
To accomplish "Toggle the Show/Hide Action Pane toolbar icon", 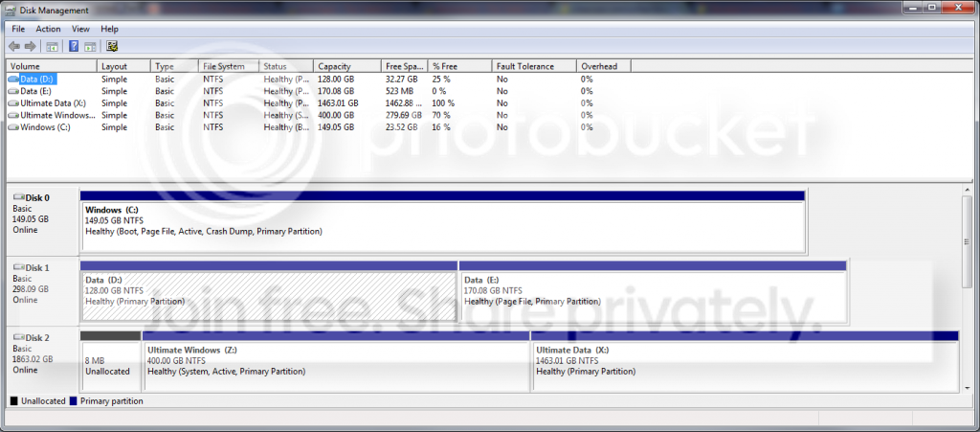I will [x=91, y=46].
